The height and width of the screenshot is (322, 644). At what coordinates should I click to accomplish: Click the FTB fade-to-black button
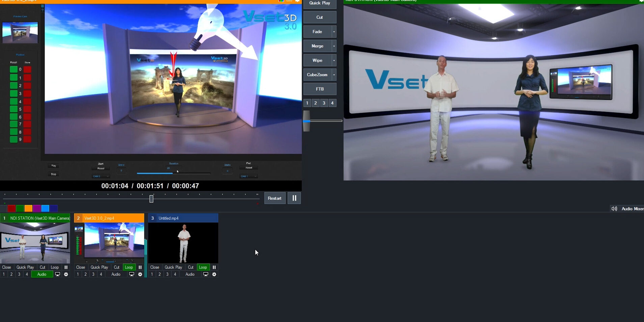coord(320,89)
